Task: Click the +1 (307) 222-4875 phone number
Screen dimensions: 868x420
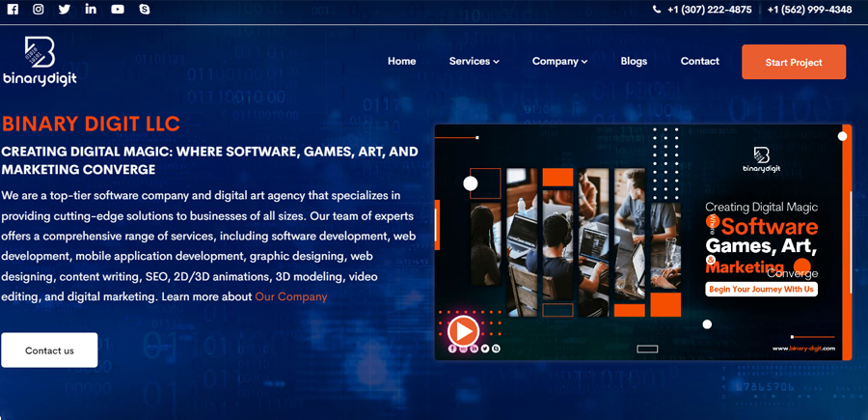Action: (709, 10)
